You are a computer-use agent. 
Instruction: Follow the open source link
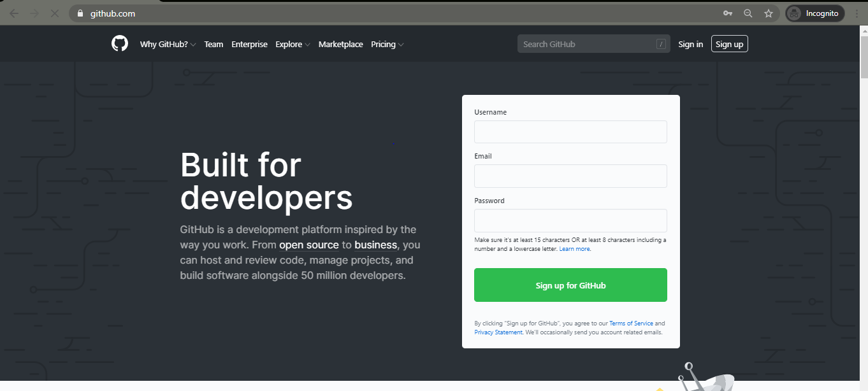309,245
